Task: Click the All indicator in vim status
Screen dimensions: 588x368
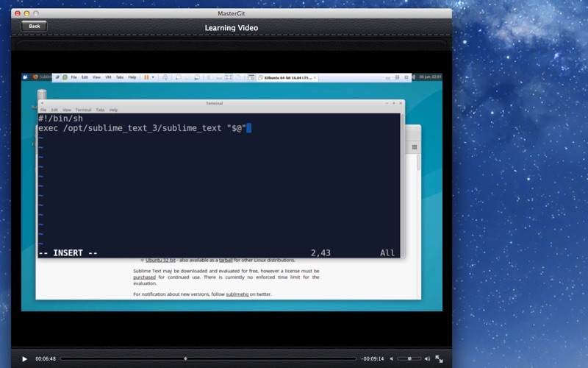Action: tap(387, 253)
